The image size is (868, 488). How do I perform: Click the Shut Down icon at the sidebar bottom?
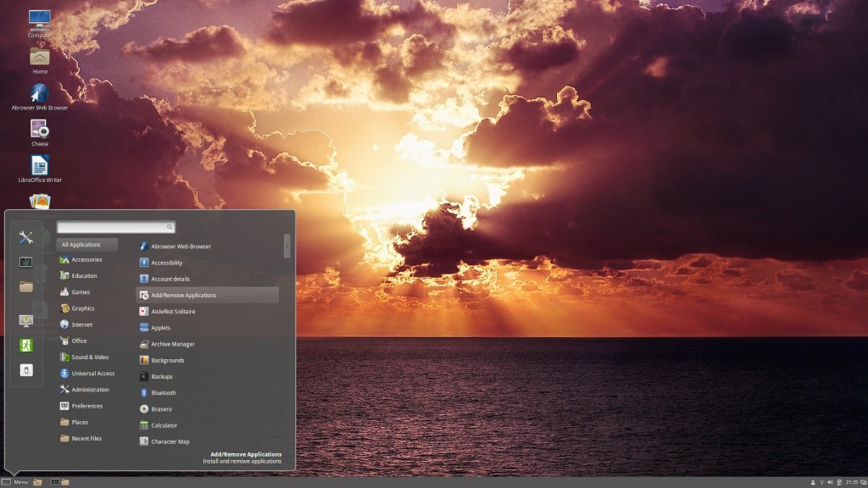click(x=26, y=370)
